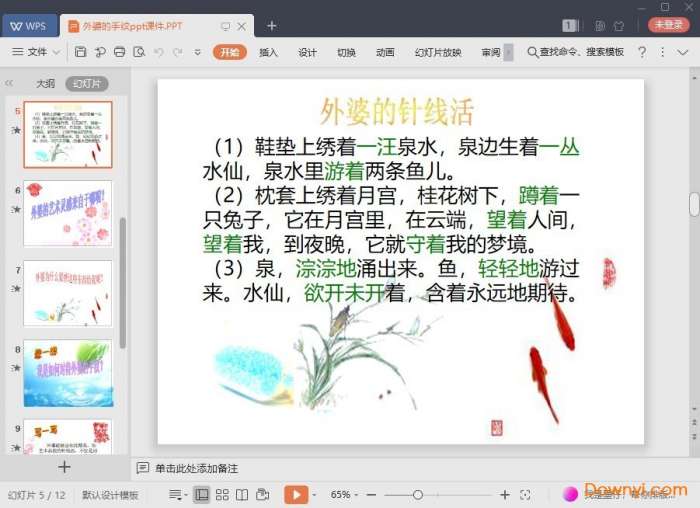
Task: Click 默认设计模板 in the status bar
Action: click(x=110, y=495)
